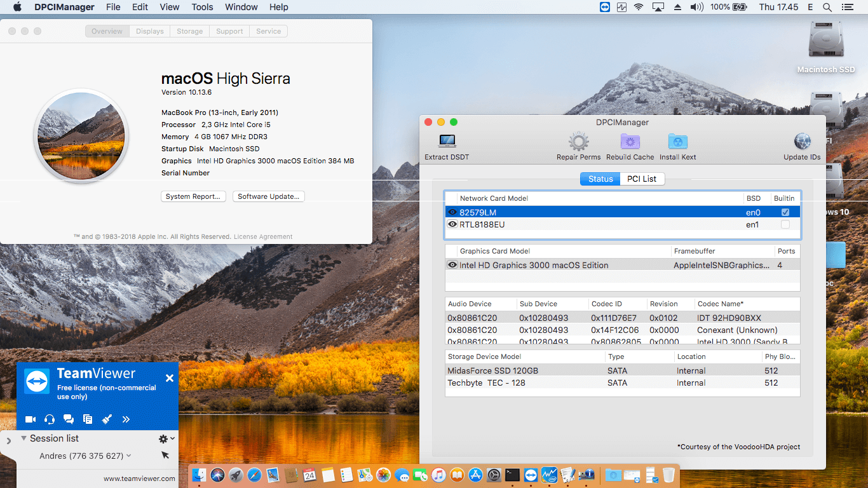Launch TeamViewer from the Dock

(531, 475)
